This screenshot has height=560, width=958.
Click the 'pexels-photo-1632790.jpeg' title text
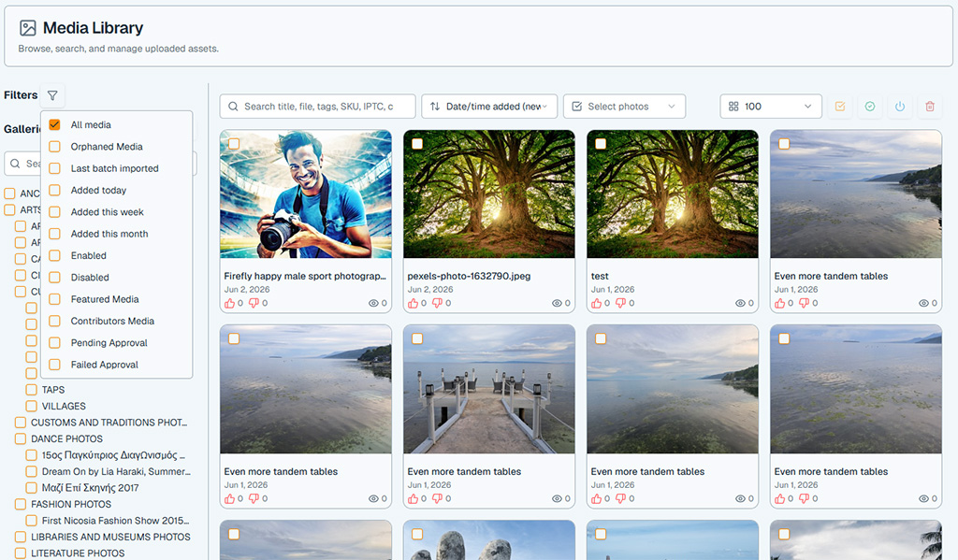point(469,276)
